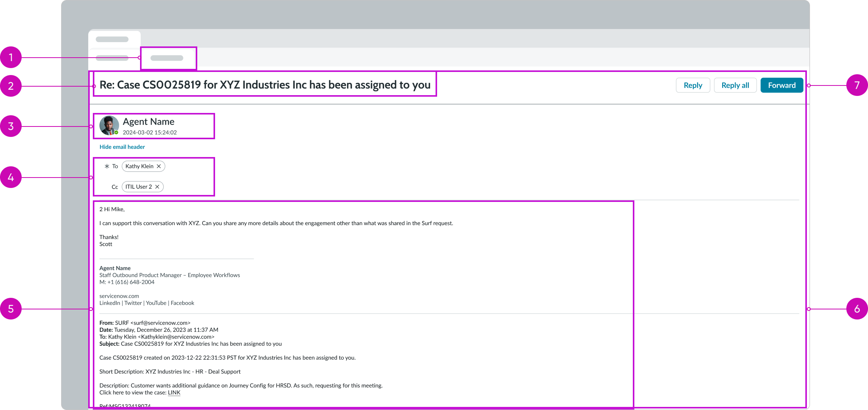
Task: Open the LinkedIn link in the signature
Action: coord(109,303)
